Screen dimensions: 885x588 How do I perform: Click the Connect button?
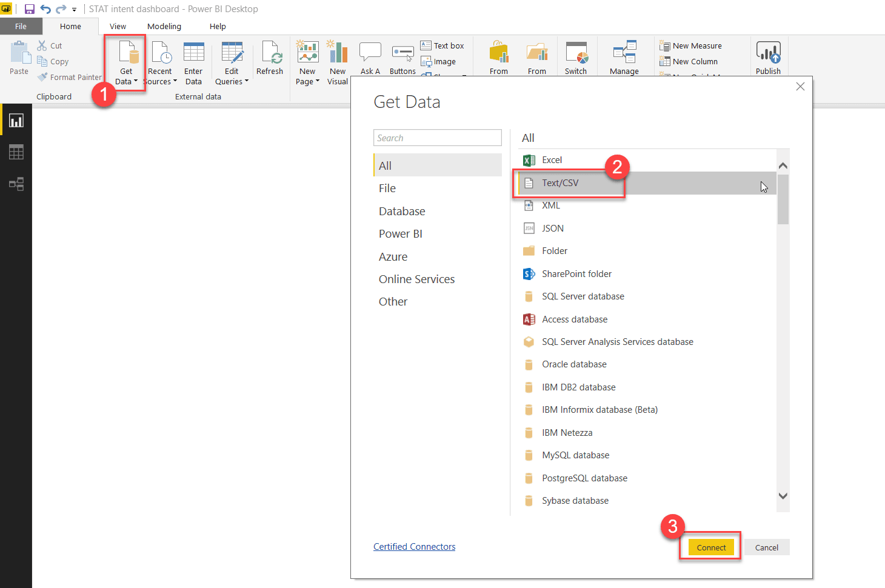710,547
